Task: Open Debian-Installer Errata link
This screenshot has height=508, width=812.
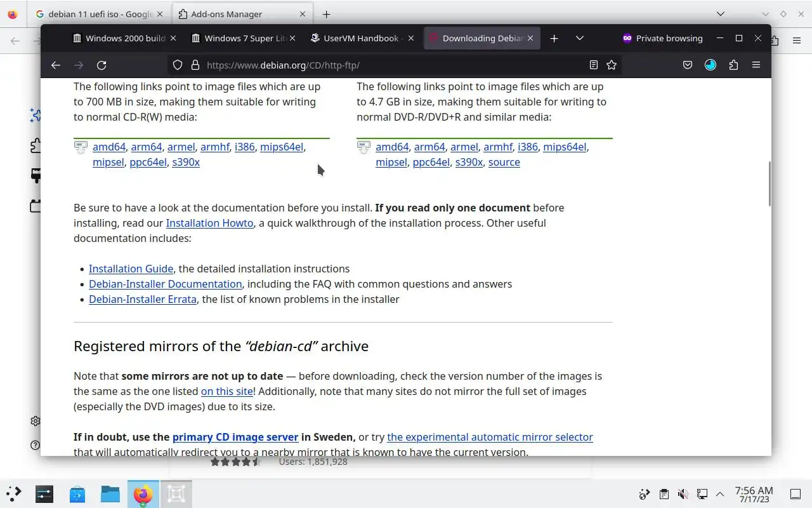Action: click(x=143, y=299)
